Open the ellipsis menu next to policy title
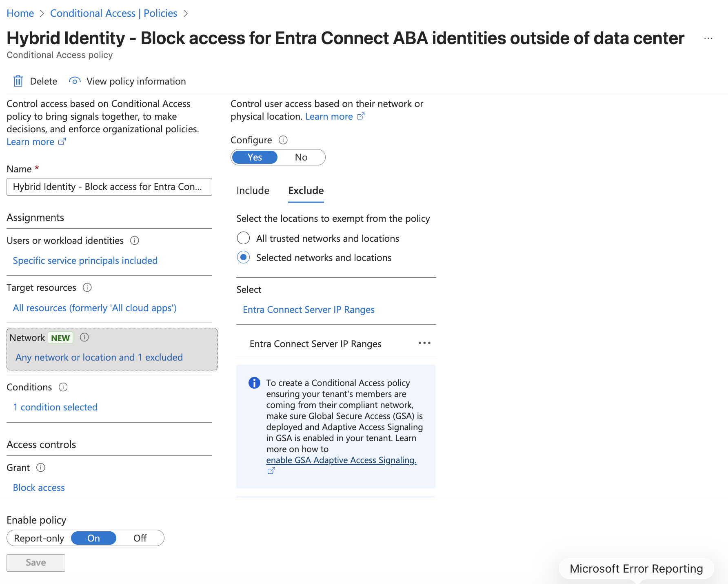This screenshot has height=584, width=728. tap(708, 38)
